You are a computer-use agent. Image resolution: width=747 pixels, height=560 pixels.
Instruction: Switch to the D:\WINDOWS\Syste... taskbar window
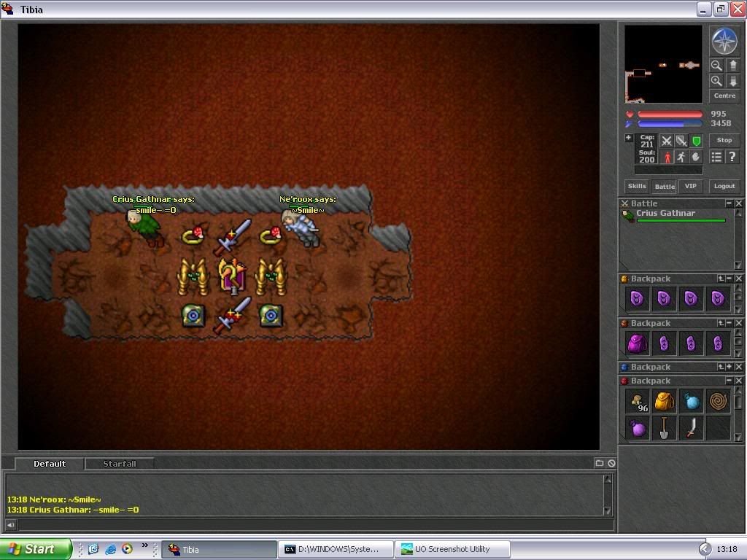click(336, 549)
